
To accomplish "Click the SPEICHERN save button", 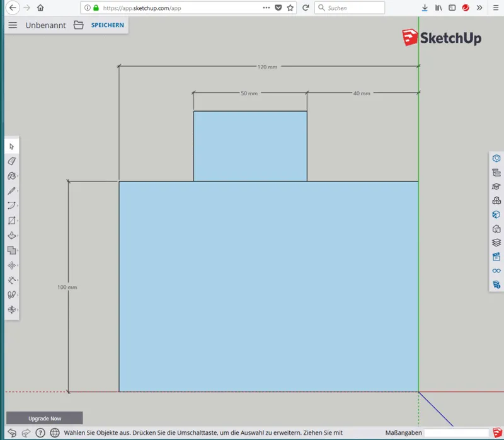I will click(x=107, y=25).
